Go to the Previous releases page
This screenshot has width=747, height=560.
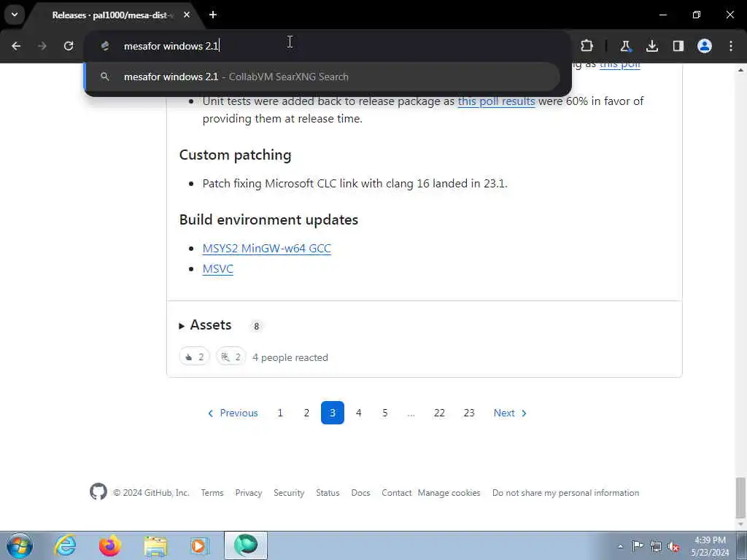tap(233, 413)
